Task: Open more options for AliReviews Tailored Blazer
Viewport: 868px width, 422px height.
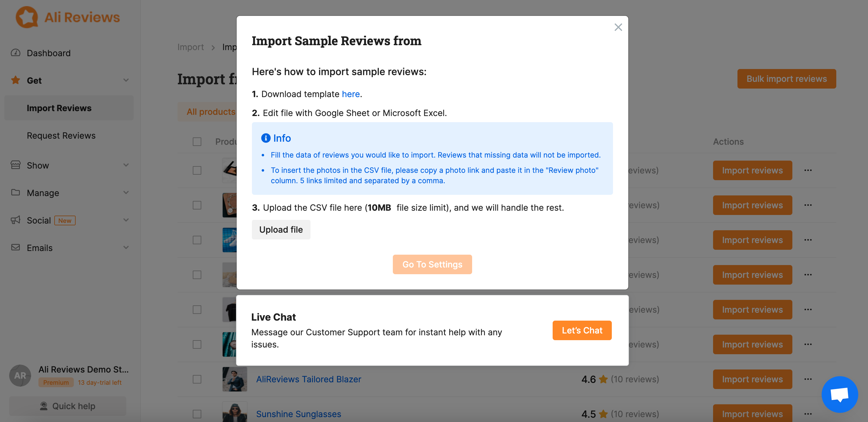Action: coord(808,379)
